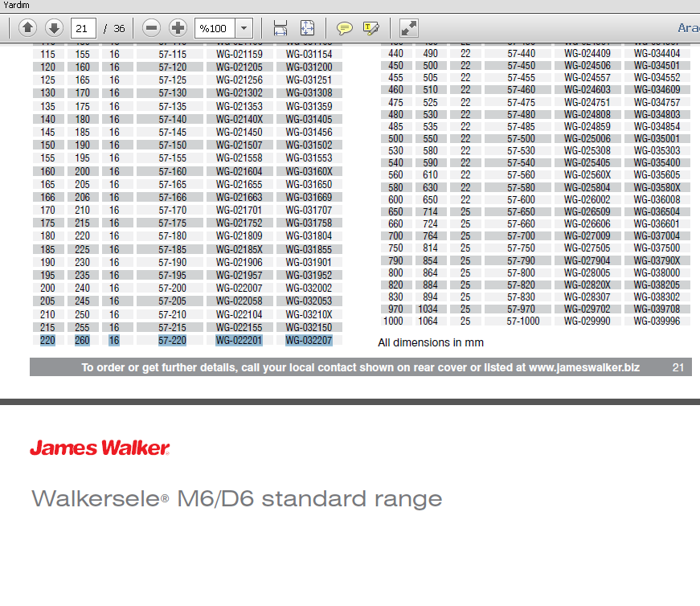Image resolution: width=700 pixels, height=606 pixels.
Task: Click part number WG-02185X
Action: pyautogui.click(x=239, y=249)
